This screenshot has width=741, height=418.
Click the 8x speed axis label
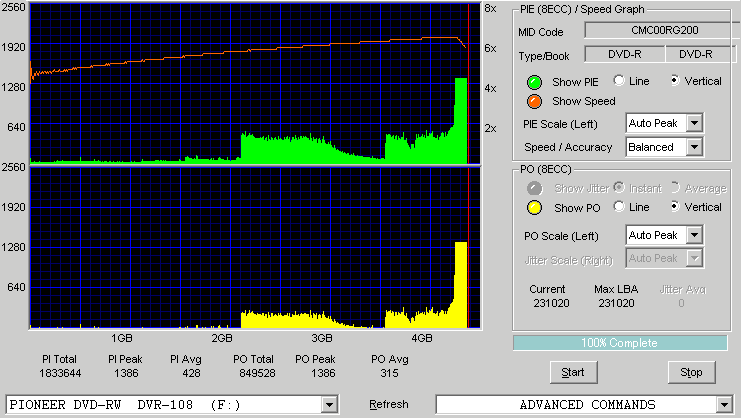click(x=491, y=9)
